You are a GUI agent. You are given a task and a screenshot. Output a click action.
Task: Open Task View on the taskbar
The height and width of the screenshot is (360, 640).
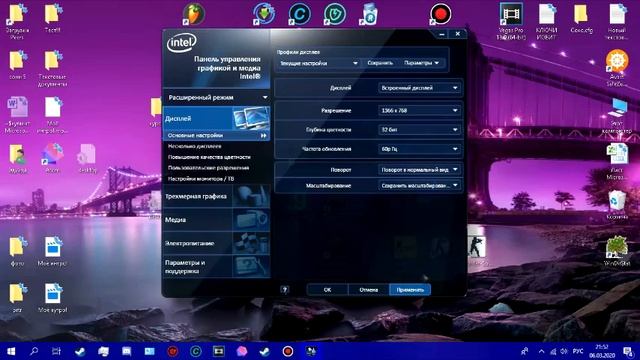point(57,351)
